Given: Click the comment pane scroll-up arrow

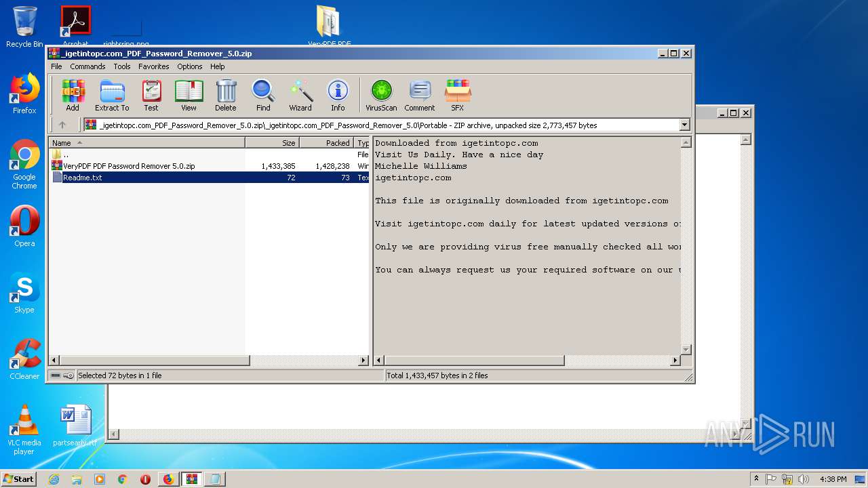Looking at the screenshot, I should [x=686, y=142].
